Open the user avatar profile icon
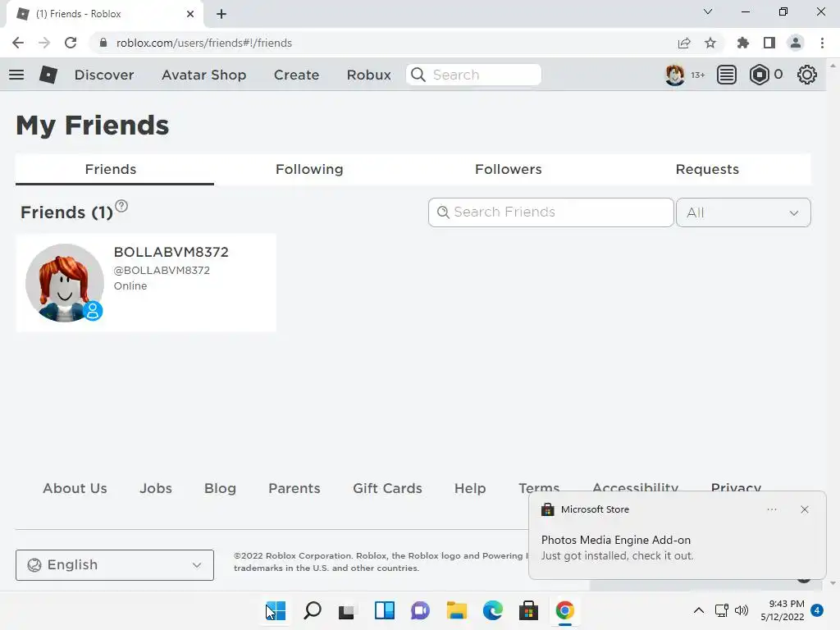840x630 pixels. click(x=674, y=75)
